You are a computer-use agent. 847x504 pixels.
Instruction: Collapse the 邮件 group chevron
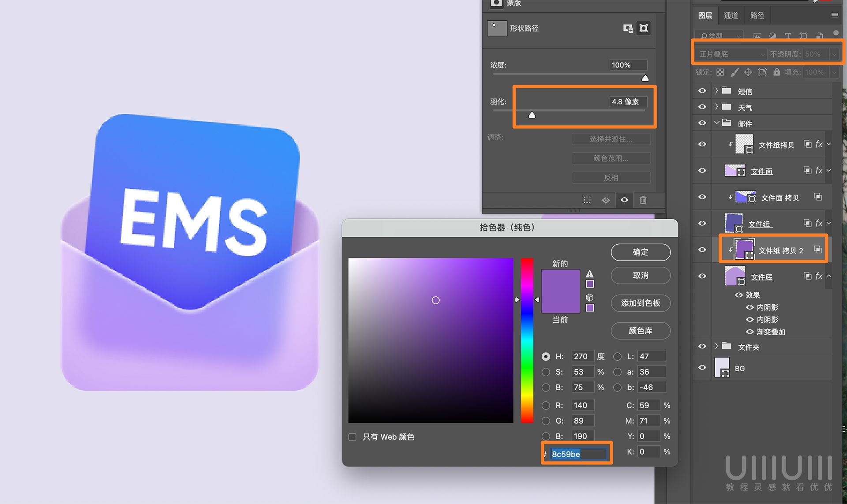click(716, 123)
